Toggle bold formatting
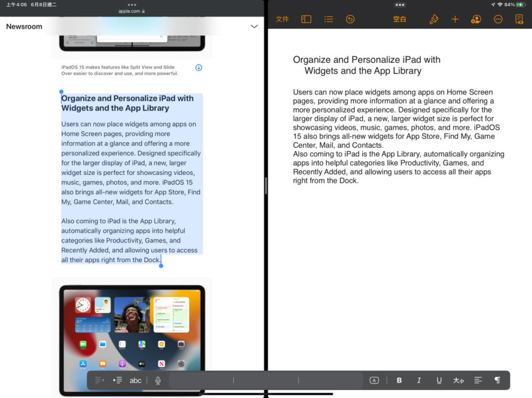This screenshot has height=398, width=532. tap(399, 380)
